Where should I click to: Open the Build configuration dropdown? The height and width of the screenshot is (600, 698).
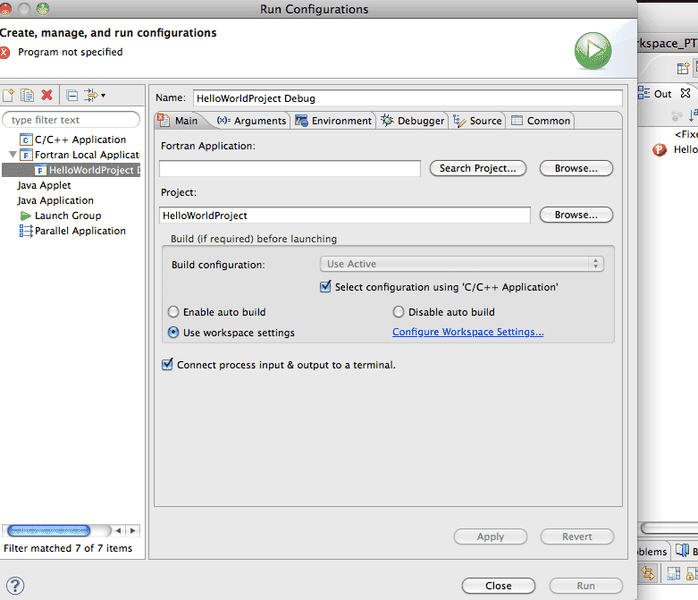pos(462,264)
